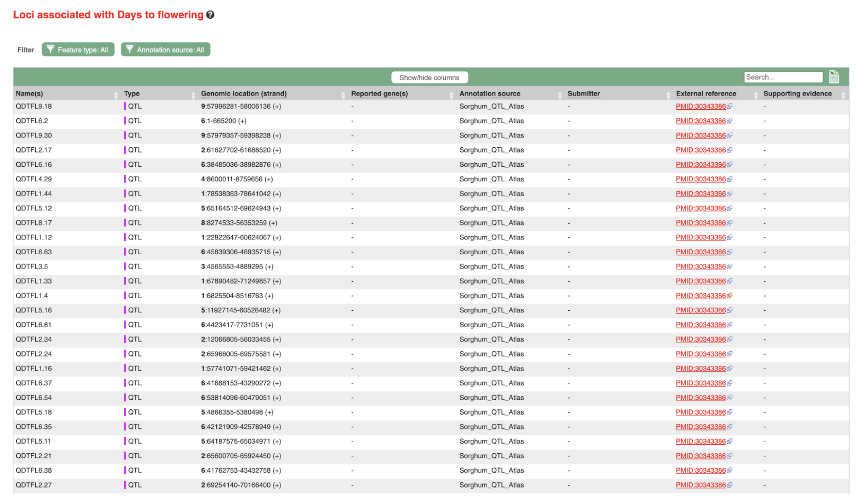Click Sorghum_QTL_Atlas in QDTFL9.18 row
Screen dimensions: 858x504
[x=491, y=106]
